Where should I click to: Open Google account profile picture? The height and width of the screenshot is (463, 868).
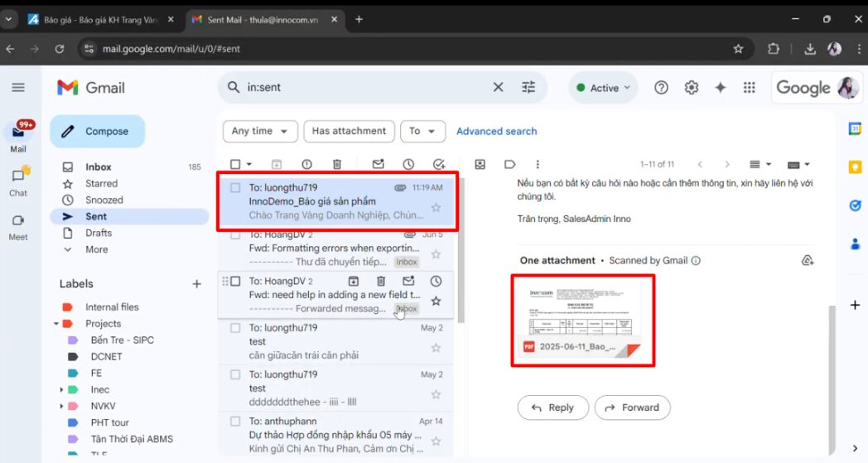pos(848,88)
